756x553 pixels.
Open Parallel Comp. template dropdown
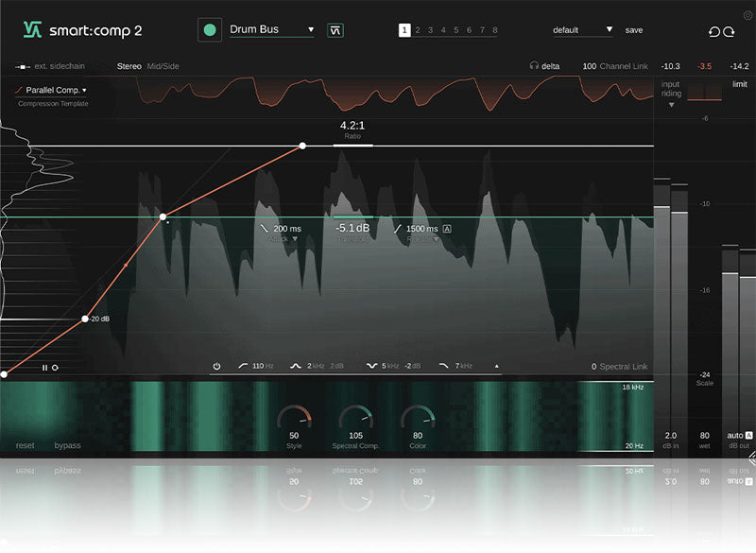56,90
